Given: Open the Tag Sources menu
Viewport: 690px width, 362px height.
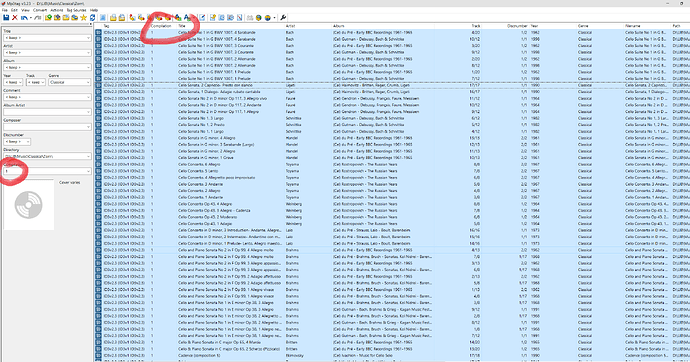Looking at the screenshot, I should pos(76,10).
